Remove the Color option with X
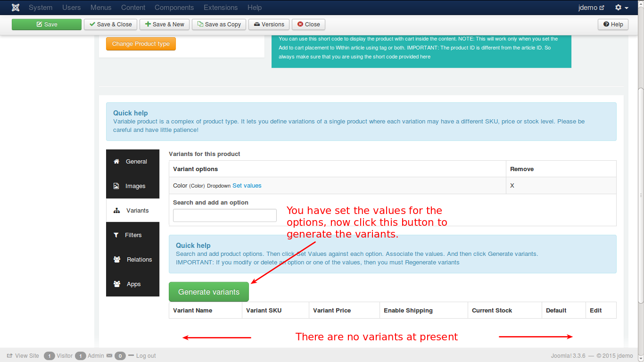644x362 pixels. coord(512,186)
